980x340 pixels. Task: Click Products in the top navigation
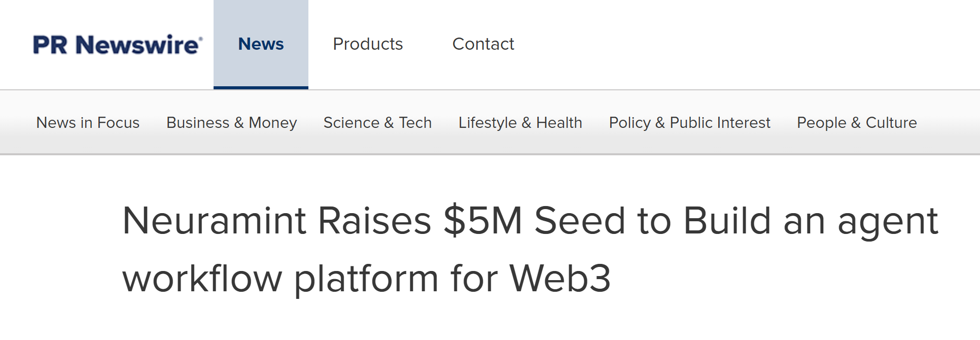click(x=368, y=44)
